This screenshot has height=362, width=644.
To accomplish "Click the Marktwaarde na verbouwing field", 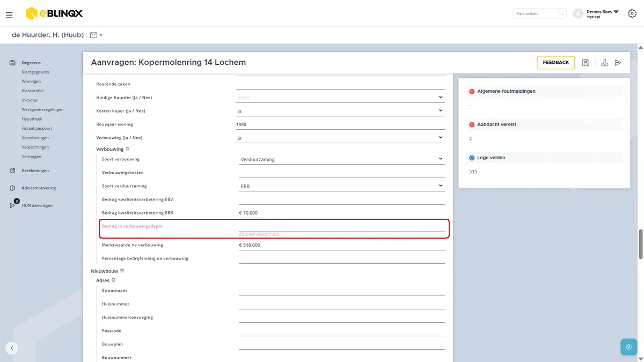I will pyautogui.click(x=342, y=245).
